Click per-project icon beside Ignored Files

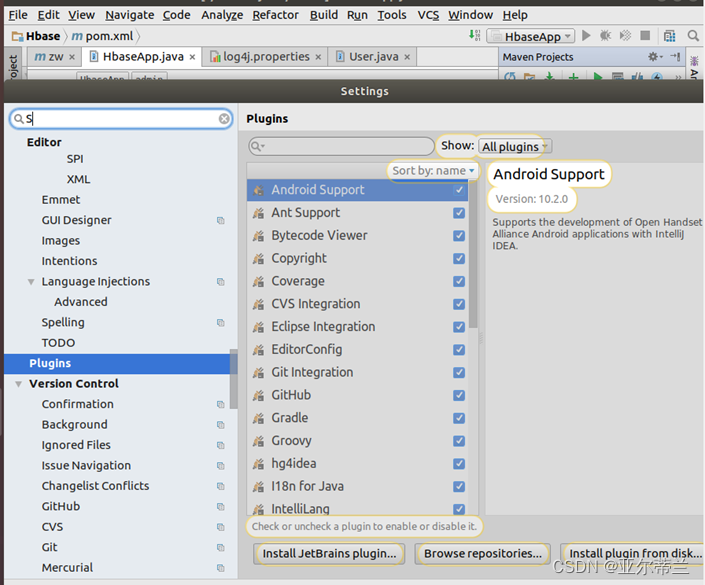(x=221, y=445)
